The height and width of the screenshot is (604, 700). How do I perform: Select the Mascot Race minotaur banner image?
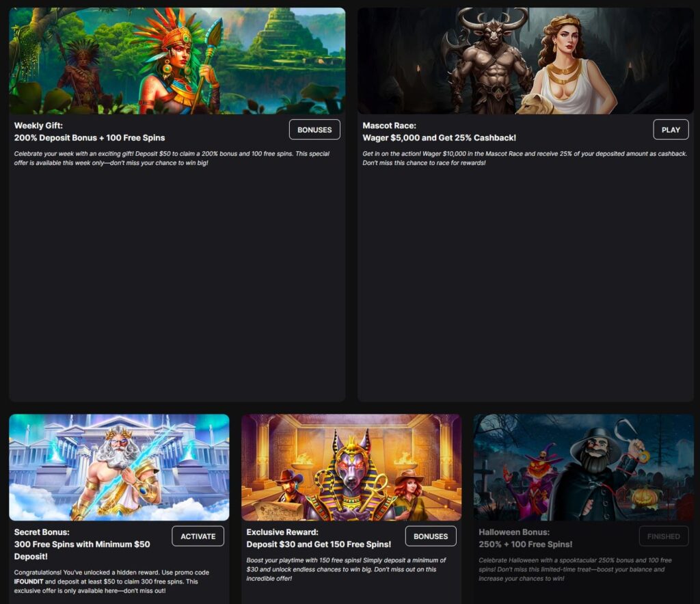pos(525,61)
